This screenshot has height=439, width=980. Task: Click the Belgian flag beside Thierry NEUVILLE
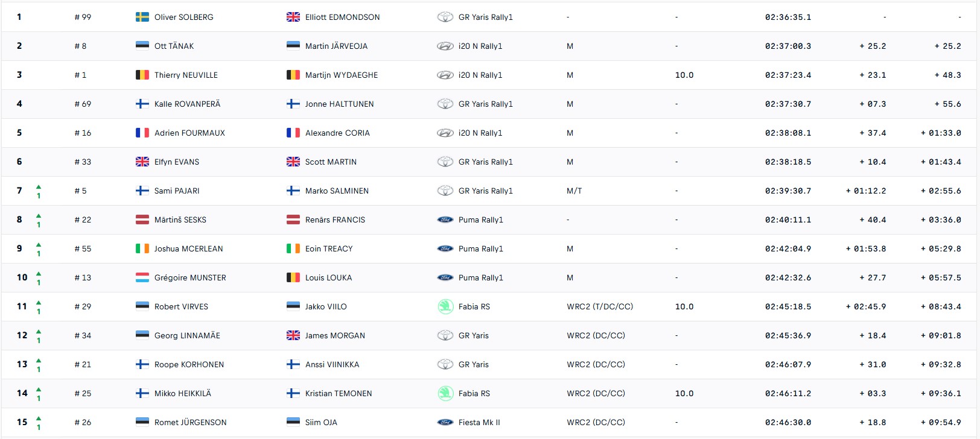[142, 75]
